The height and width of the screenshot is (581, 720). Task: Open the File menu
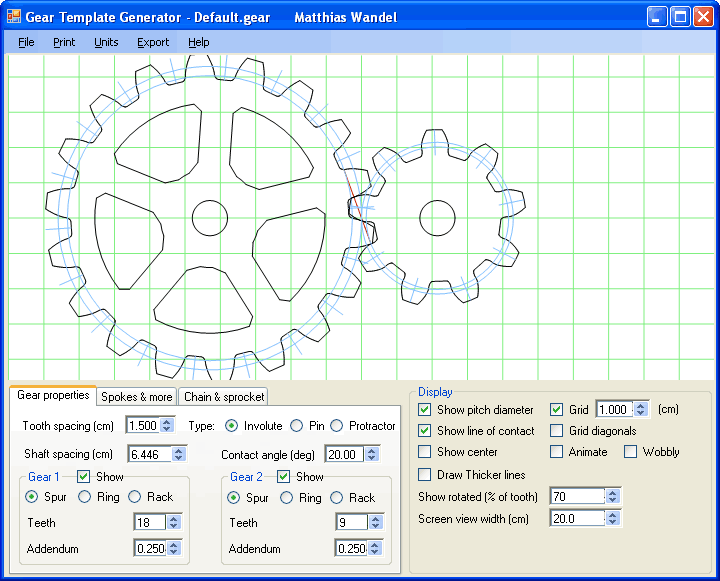point(26,42)
